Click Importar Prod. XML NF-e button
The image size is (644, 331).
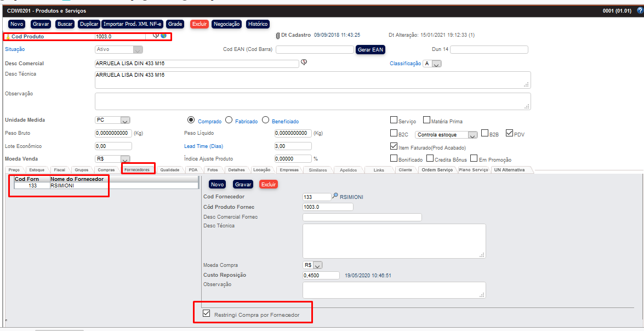pos(132,24)
